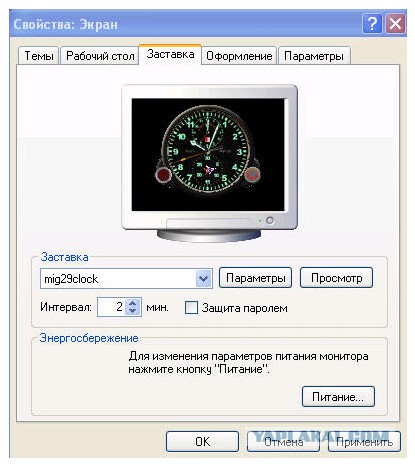Click the clock screensaver preview monitor
415x466 pixels.
(209, 163)
